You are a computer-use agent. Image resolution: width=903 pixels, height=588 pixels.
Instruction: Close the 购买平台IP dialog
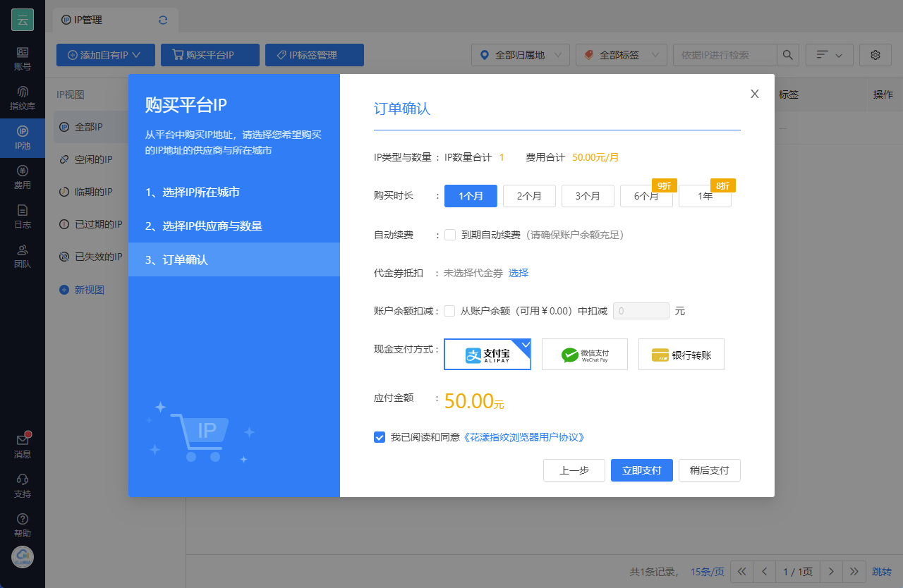(x=755, y=94)
